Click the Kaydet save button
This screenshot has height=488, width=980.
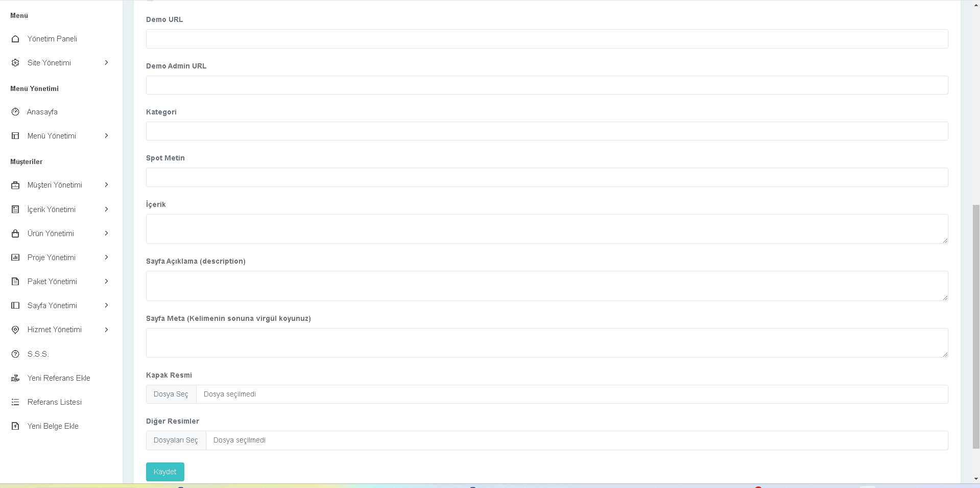coord(165,472)
